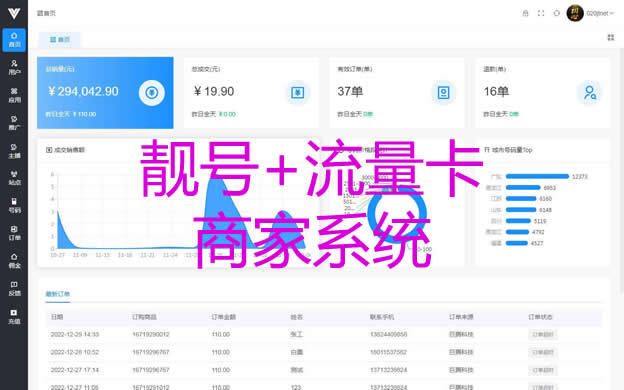Click the 城市号码量Top chart title
The width and height of the screenshot is (624, 390).
(512, 150)
